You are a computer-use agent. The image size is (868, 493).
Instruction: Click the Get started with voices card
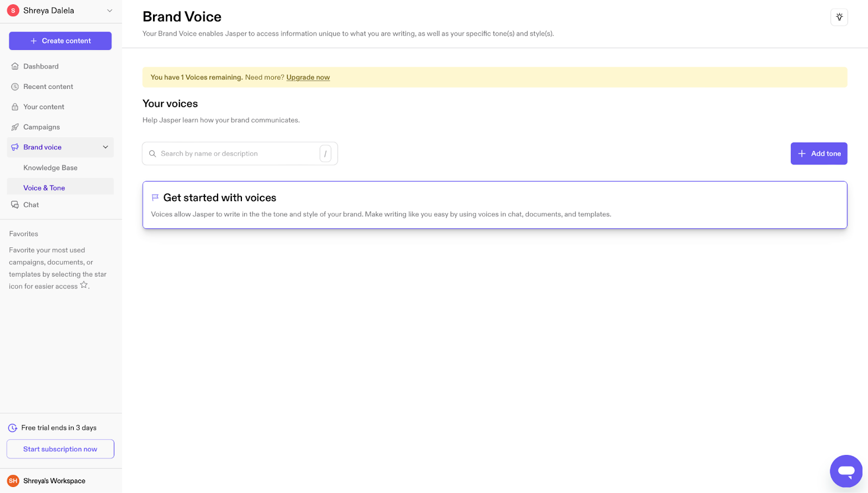(x=495, y=205)
